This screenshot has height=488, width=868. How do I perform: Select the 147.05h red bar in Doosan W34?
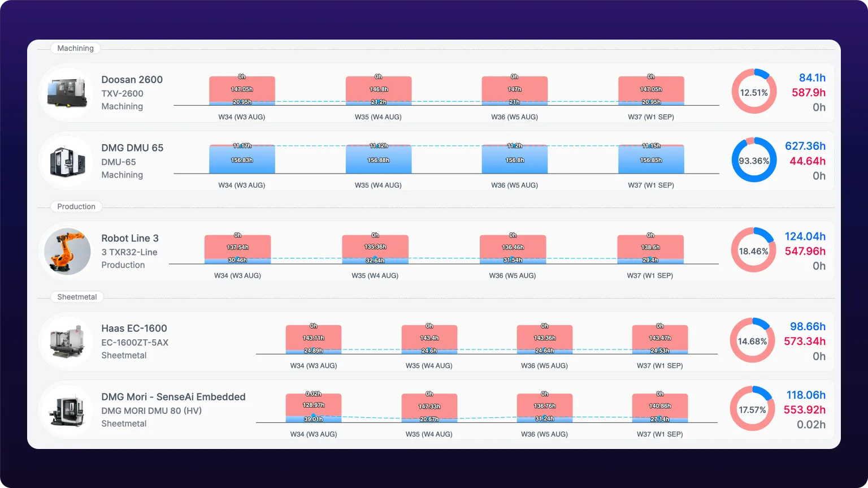point(242,89)
